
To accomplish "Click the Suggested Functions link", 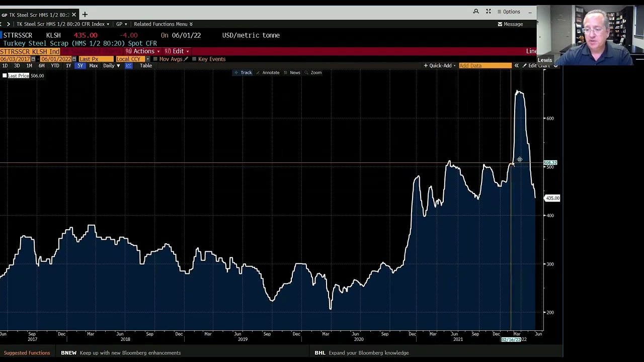I will [27, 353].
